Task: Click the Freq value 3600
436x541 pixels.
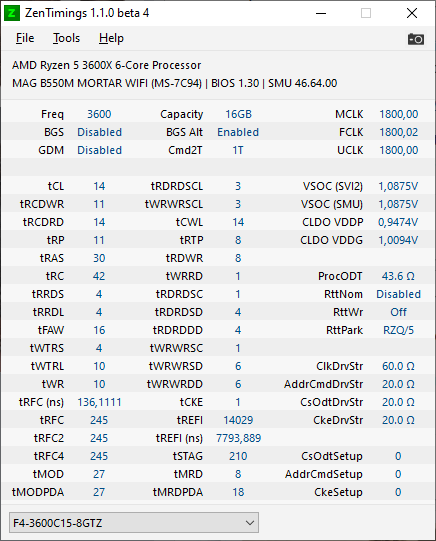Action: click(x=99, y=114)
